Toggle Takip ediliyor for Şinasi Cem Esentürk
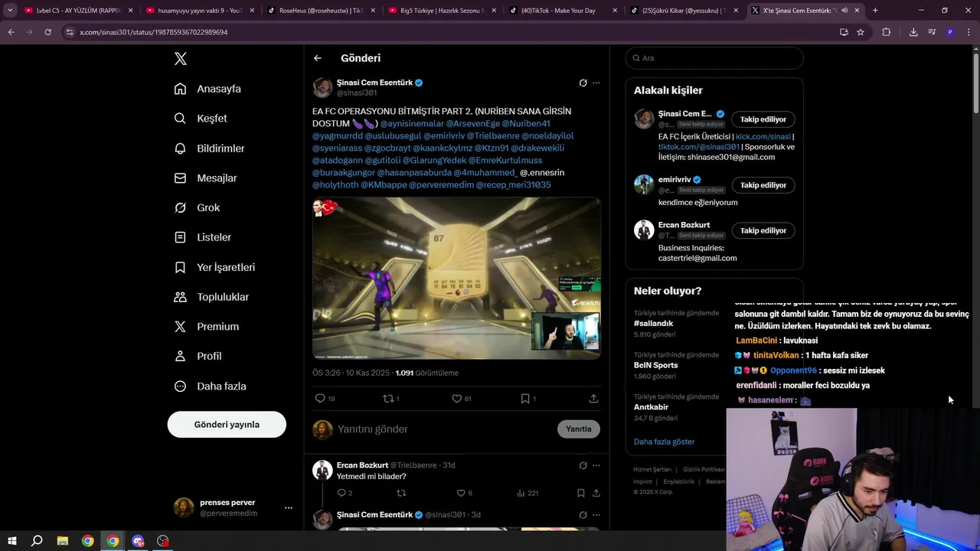 [x=763, y=119]
